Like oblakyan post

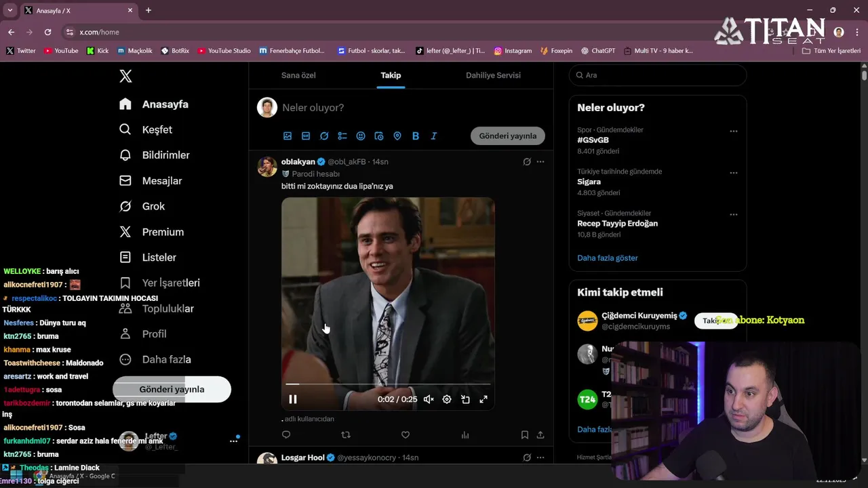coord(406,435)
